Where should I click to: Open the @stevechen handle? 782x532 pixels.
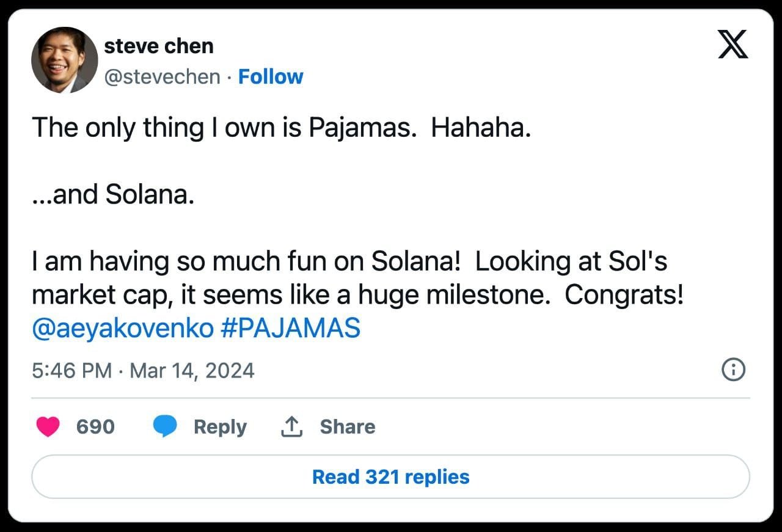pos(163,77)
